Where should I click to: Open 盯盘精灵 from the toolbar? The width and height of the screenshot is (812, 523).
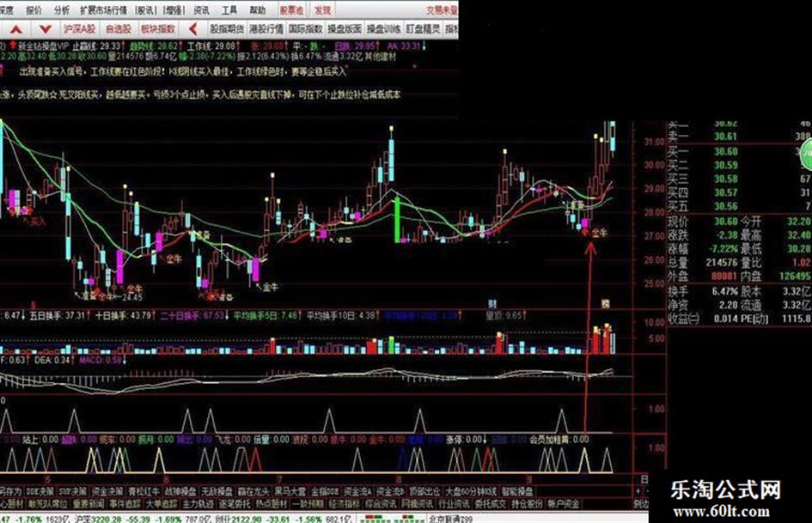tap(423, 29)
